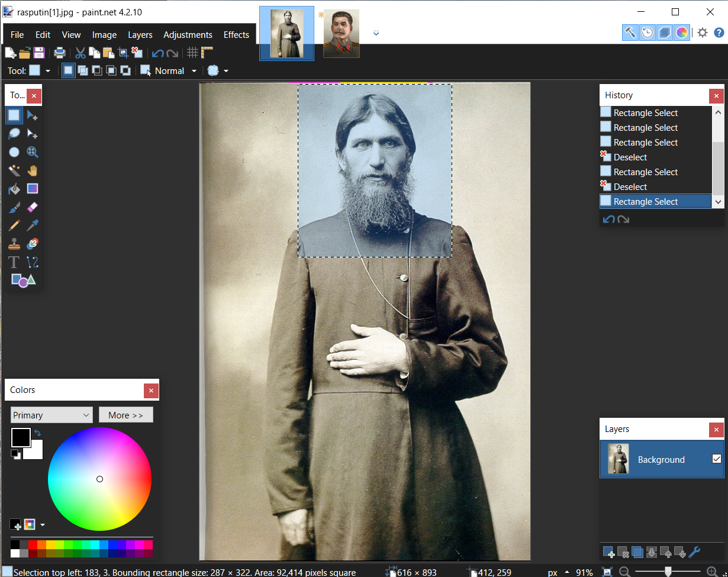
Task: Choose the Pan hand tool
Action: (x=33, y=170)
